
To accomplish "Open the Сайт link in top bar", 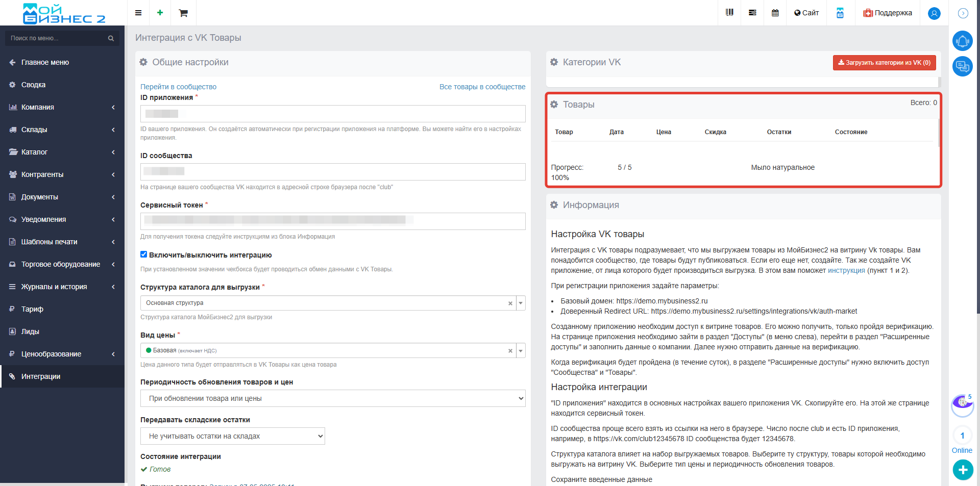I will (806, 13).
